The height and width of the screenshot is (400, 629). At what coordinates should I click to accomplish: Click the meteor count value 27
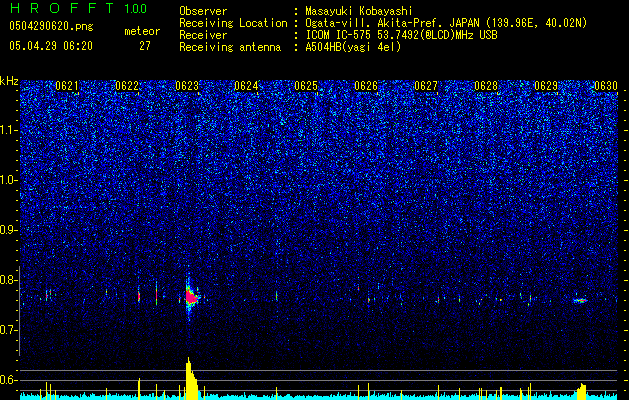(x=145, y=46)
